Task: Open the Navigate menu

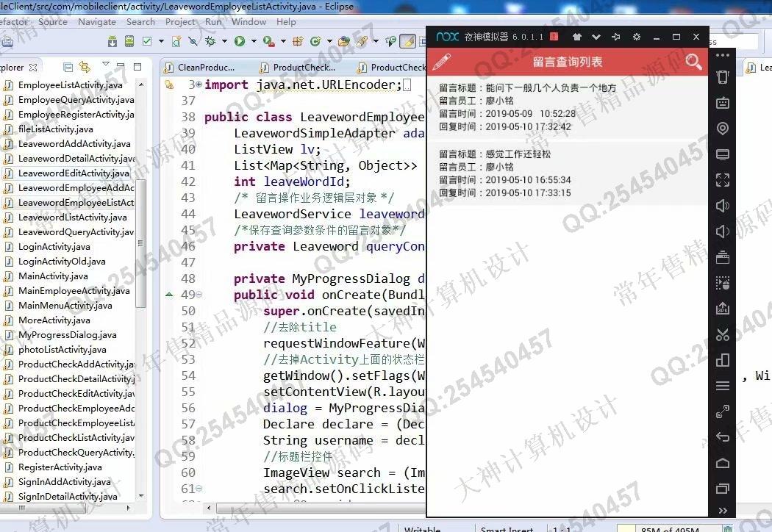Action: point(96,22)
